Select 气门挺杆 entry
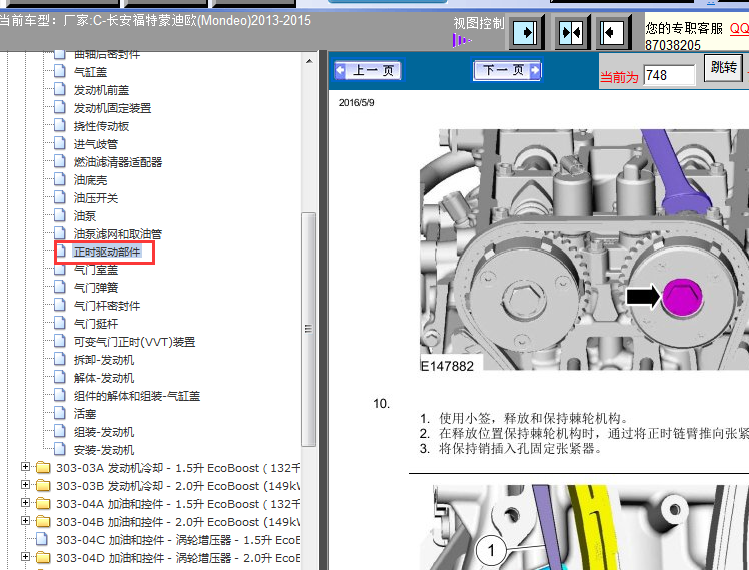 point(96,324)
